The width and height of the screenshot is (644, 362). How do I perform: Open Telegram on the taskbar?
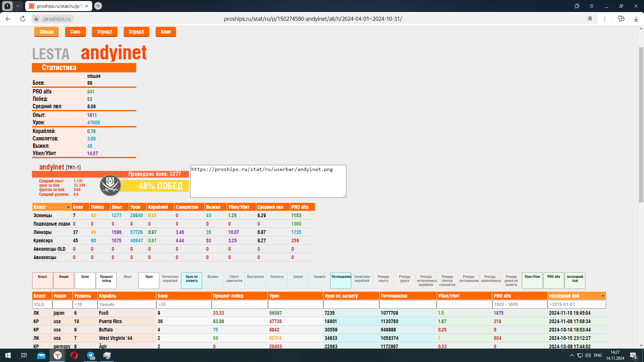coord(91,355)
